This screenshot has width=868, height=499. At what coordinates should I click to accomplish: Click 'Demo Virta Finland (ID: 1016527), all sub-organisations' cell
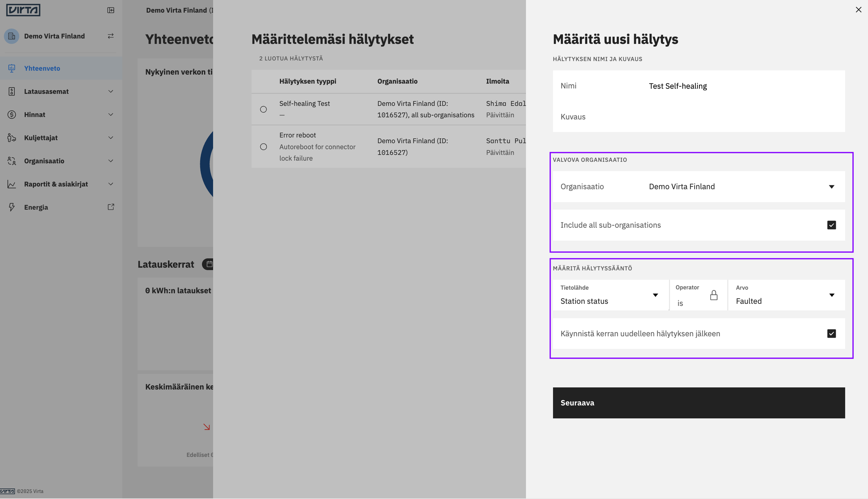pos(426,109)
